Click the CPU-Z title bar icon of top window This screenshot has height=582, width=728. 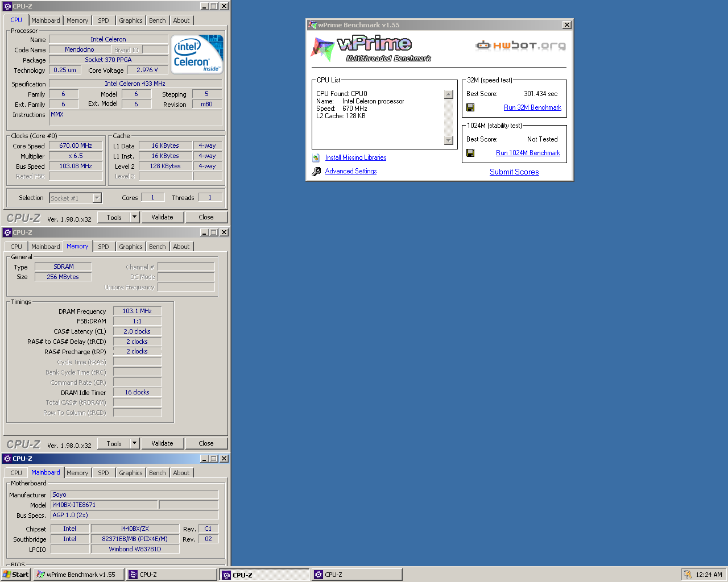pos(7,6)
